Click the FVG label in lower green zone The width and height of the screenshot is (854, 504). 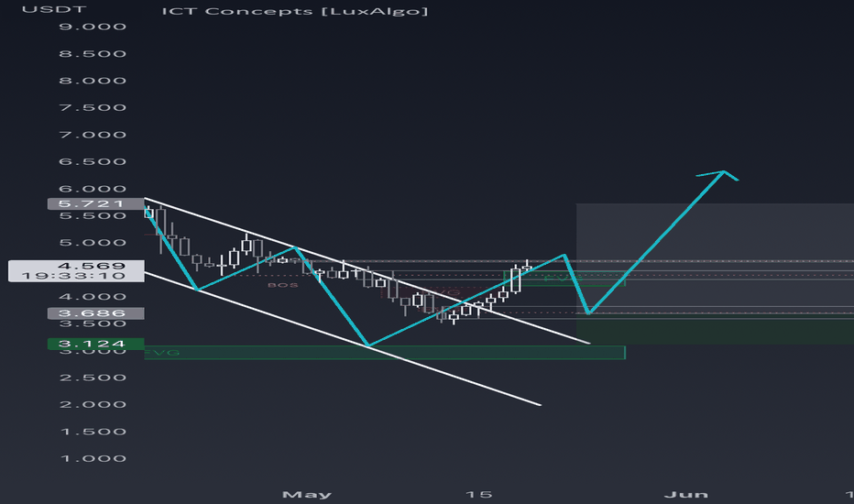point(162,353)
